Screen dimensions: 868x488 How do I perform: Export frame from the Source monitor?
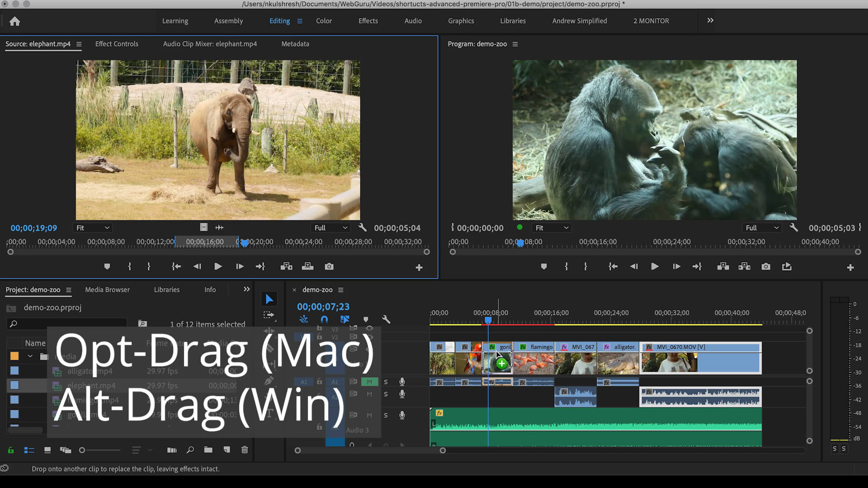(329, 267)
